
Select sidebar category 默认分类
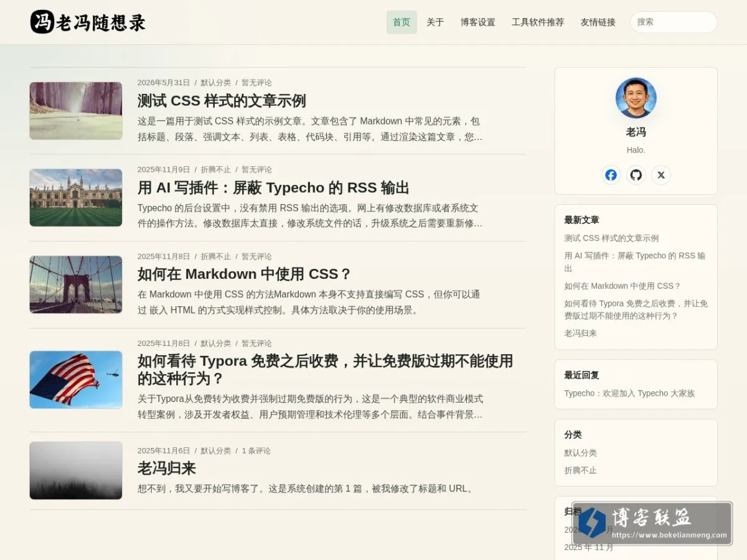[580, 453]
